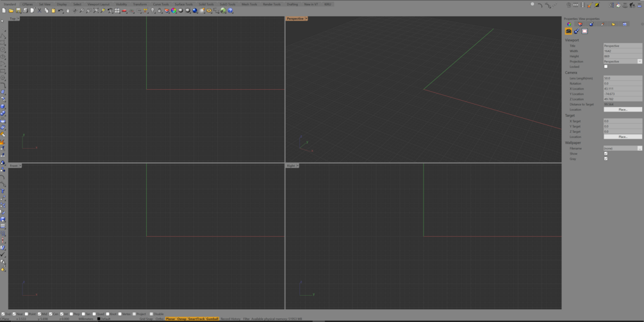The height and width of the screenshot is (322, 644).
Task: Click the Layers tab icon in Properties panel
Action: [580, 24]
